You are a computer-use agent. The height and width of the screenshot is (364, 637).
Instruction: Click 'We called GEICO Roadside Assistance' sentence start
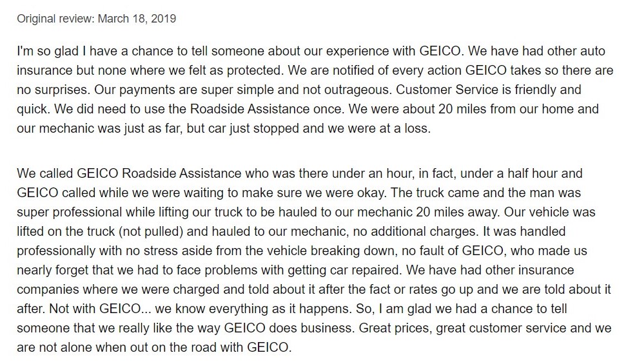(x=129, y=174)
